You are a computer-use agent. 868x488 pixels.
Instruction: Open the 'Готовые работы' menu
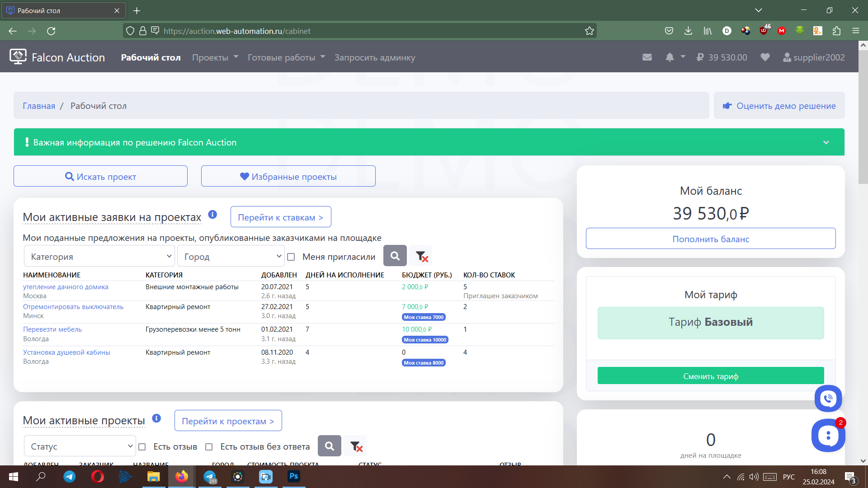286,57
